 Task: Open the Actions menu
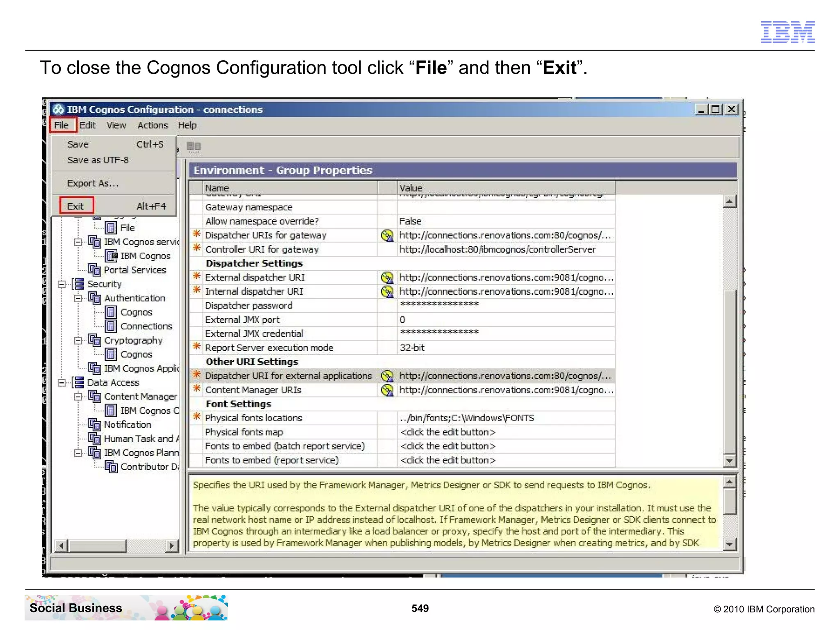(153, 125)
